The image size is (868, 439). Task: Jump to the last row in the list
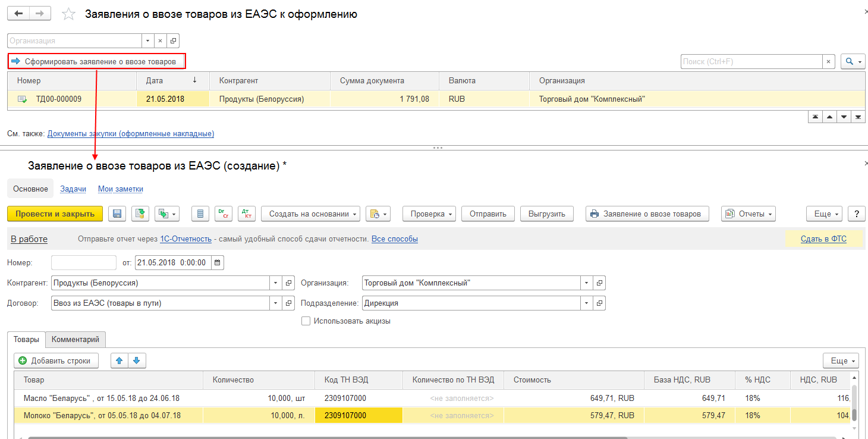click(857, 117)
